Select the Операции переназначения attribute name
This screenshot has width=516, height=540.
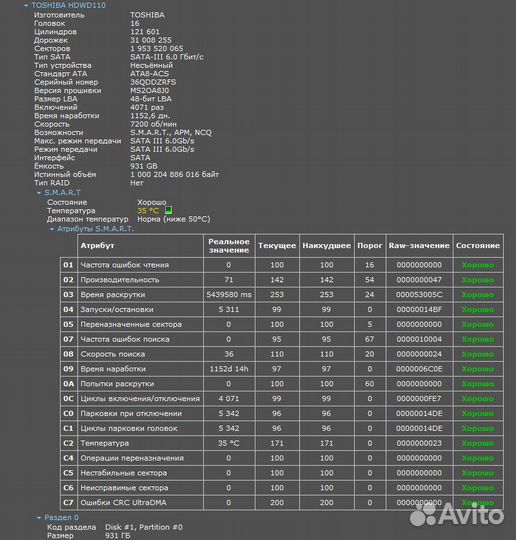(x=132, y=458)
